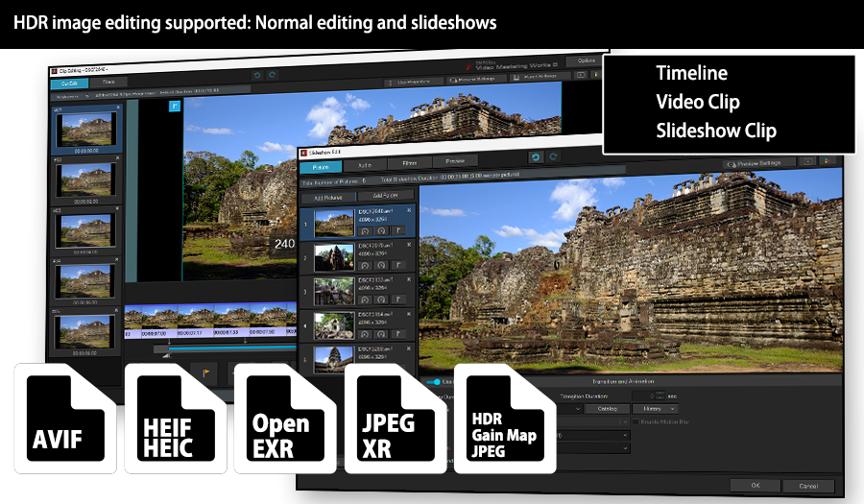Open Preview Settings in Slideshow Edit window
864x504 pixels.
tap(759, 163)
